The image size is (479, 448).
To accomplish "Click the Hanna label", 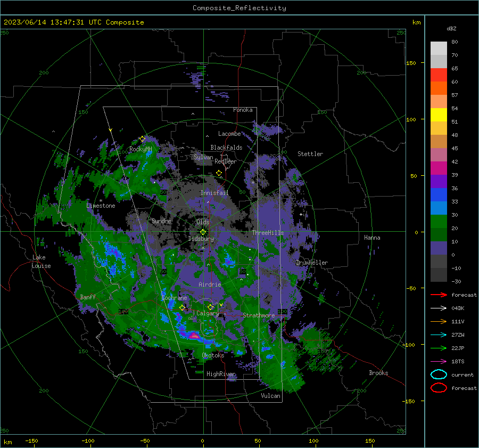I will point(372,238).
